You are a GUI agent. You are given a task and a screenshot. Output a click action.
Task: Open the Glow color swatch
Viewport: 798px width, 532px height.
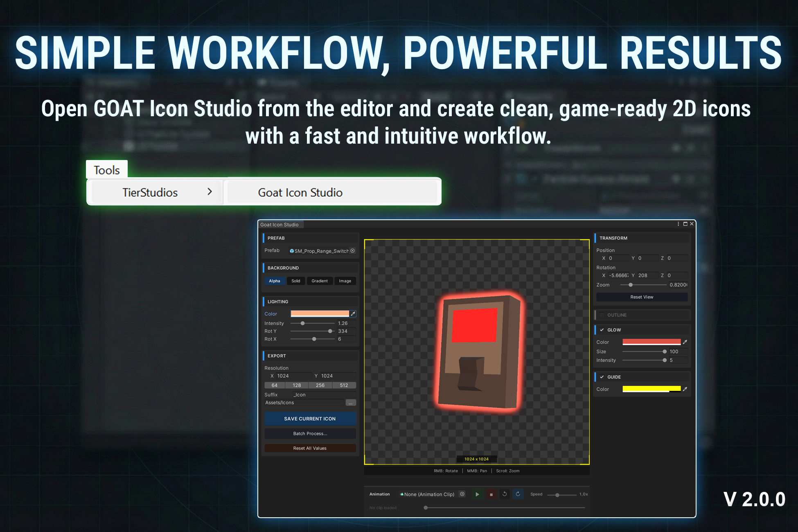coord(651,342)
